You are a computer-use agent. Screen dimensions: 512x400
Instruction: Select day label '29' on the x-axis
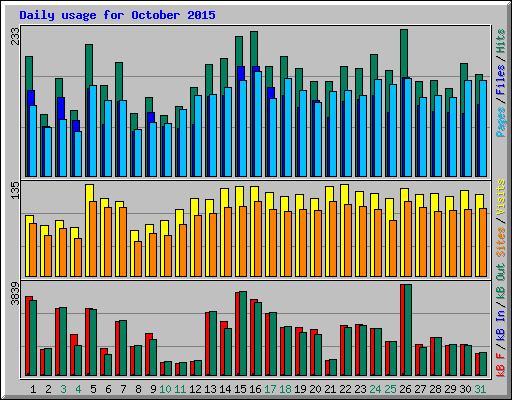tap(450, 389)
